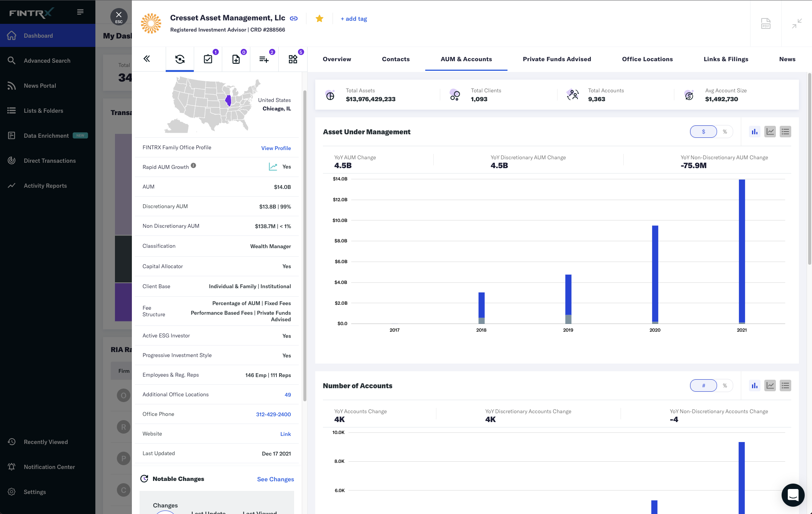Open the tasks checklist icon

point(208,59)
